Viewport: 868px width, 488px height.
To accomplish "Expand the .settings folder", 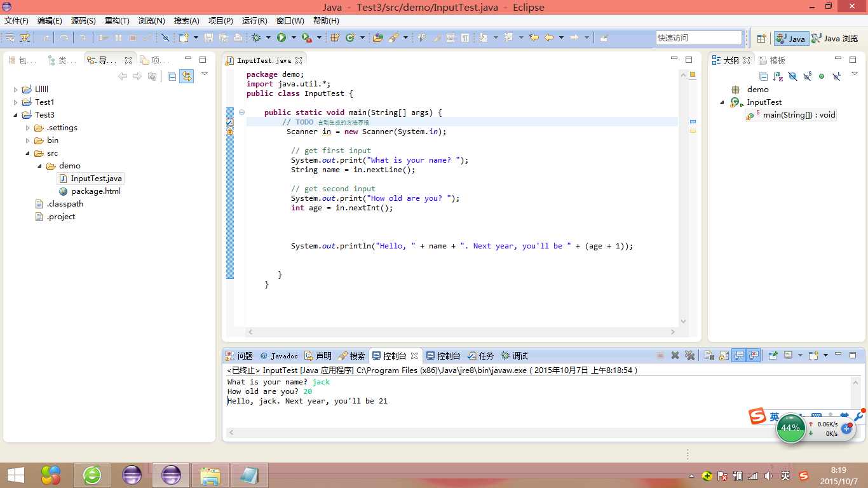I will pos(27,128).
